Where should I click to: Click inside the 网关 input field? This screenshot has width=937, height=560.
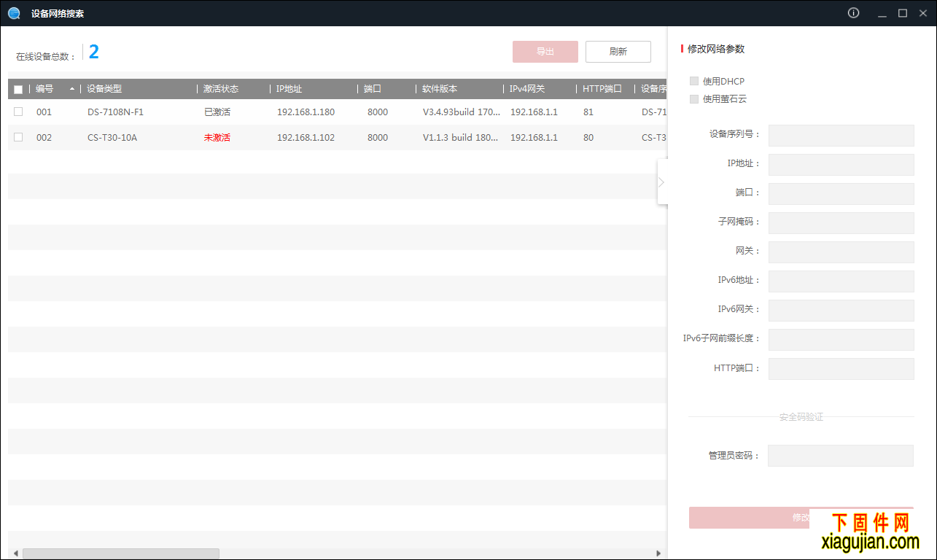(841, 252)
